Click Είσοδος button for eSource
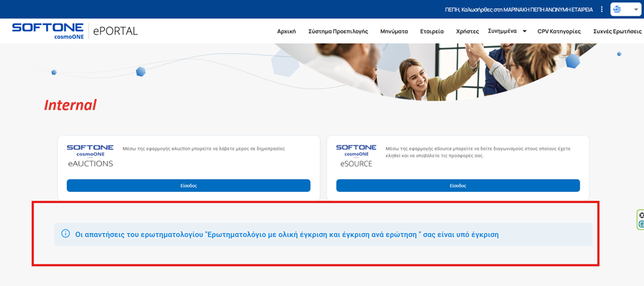This screenshot has height=286, width=644. (x=458, y=185)
